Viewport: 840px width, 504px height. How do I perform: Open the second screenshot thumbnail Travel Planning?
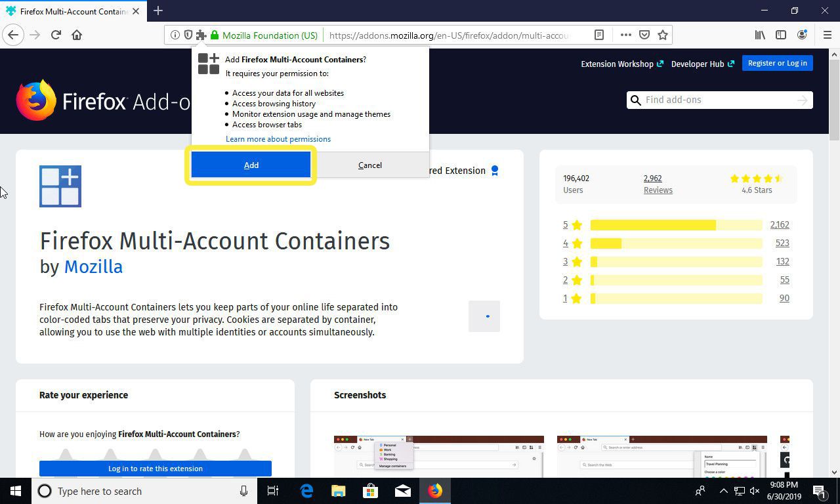coord(662,456)
